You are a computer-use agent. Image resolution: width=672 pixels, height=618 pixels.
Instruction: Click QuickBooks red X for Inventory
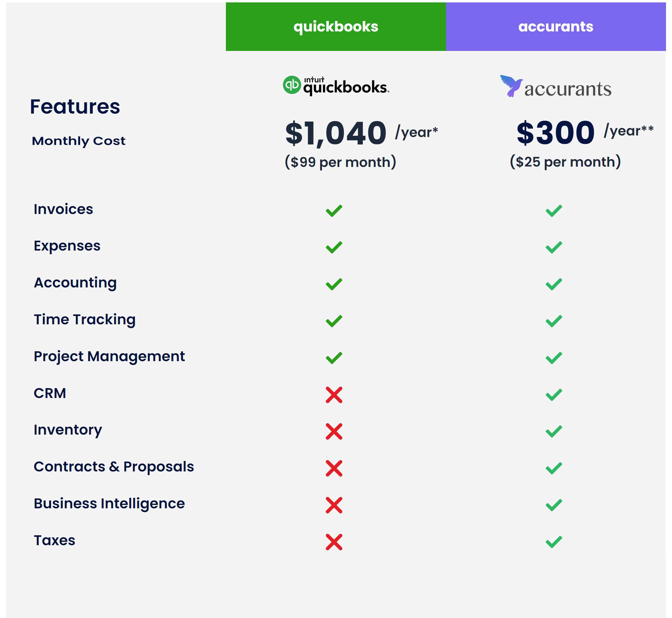click(x=334, y=431)
